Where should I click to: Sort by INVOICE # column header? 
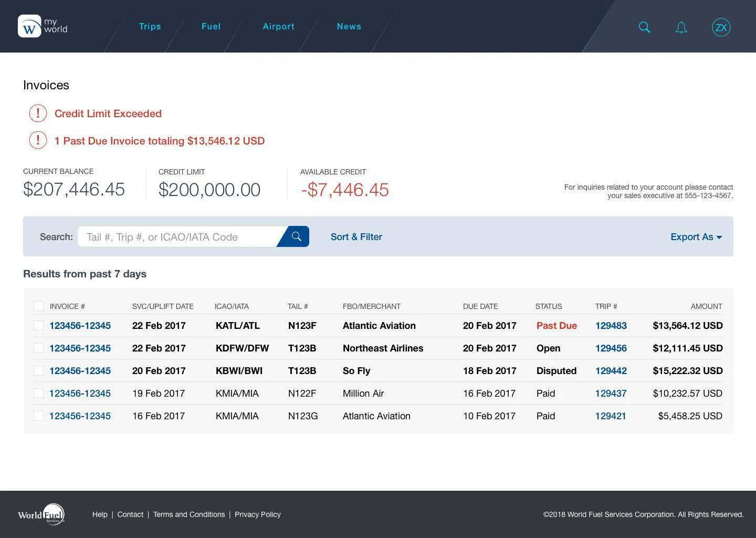coord(67,306)
